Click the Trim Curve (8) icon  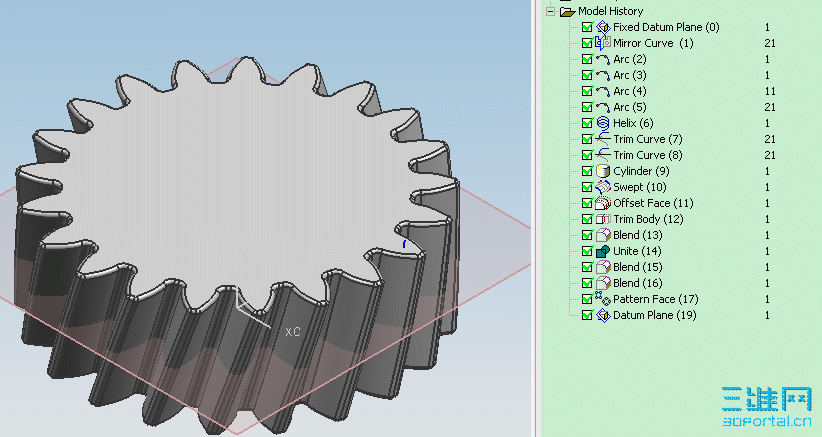pos(603,155)
